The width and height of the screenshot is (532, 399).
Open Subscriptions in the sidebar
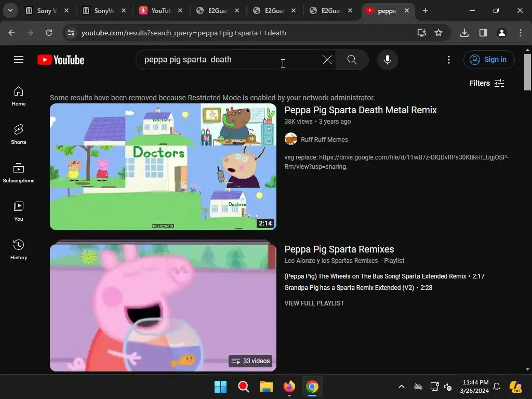[x=19, y=173]
